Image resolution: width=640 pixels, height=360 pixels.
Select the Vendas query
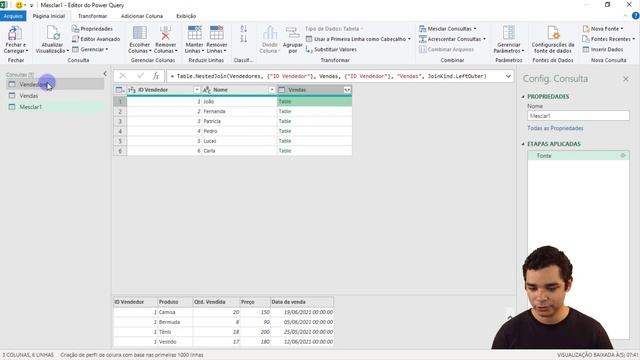(55, 96)
